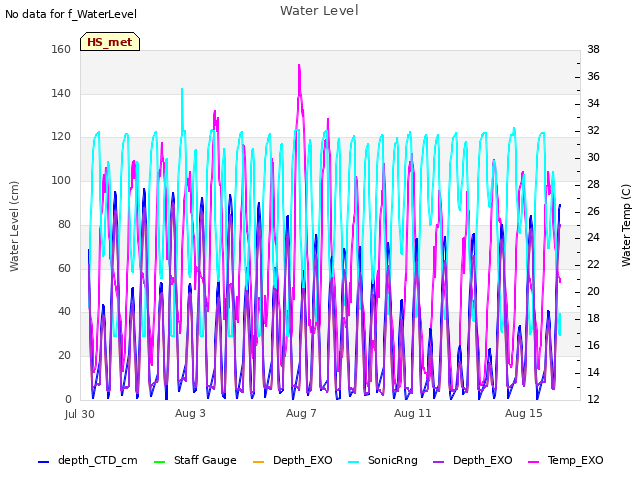Viewport: 640px width, 480px height.
Task: Click the magenta Temp_EXO legend swatch
Action: coord(533,462)
